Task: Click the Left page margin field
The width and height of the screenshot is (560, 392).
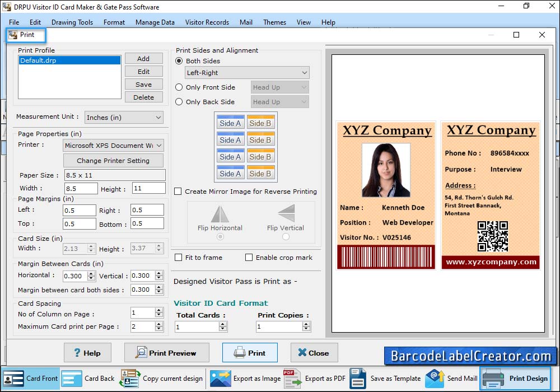Action: point(80,211)
